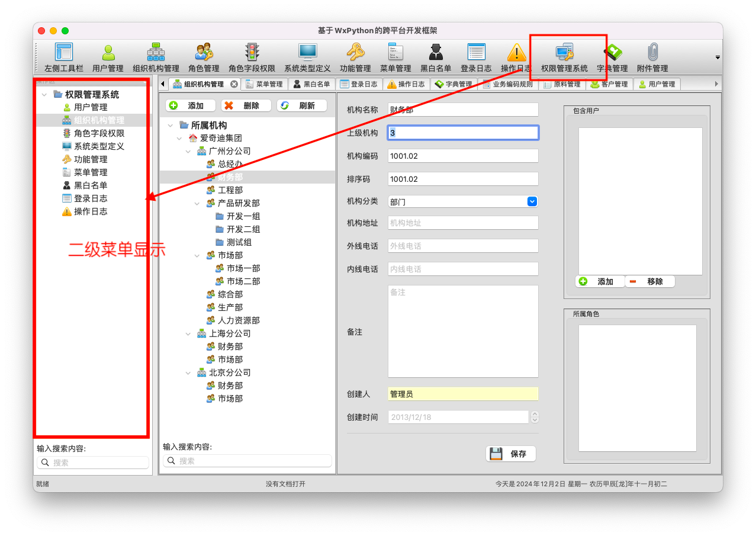
Task: Click into the 备注 text area
Action: tap(463, 332)
